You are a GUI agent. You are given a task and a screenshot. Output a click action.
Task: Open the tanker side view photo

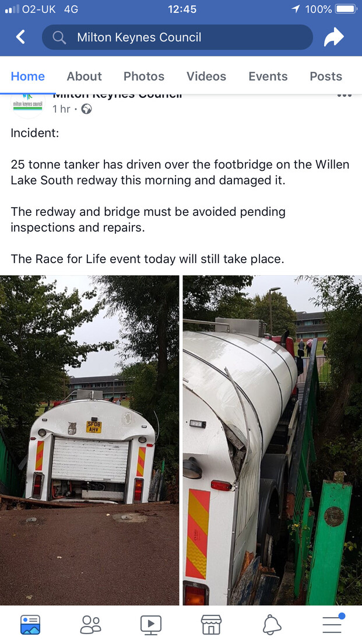273,440
